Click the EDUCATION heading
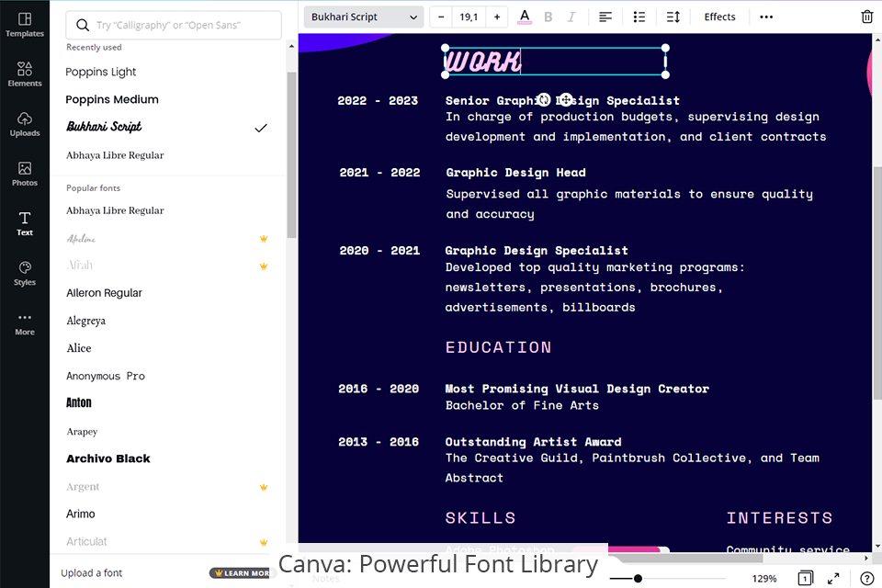 [498, 347]
